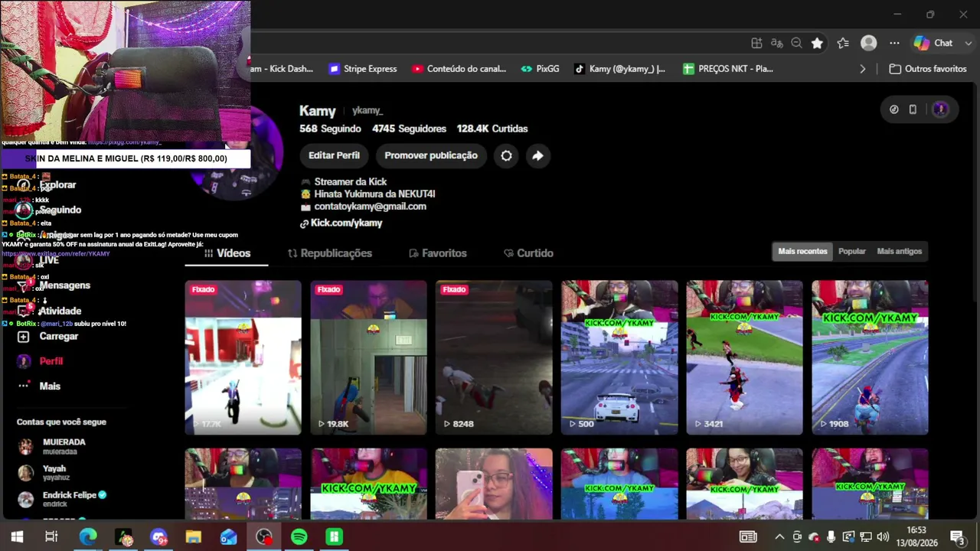Image resolution: width=980 pixels, height=551 pixels.
Task: Open the followed account MUIERADA
Action: 52,446
